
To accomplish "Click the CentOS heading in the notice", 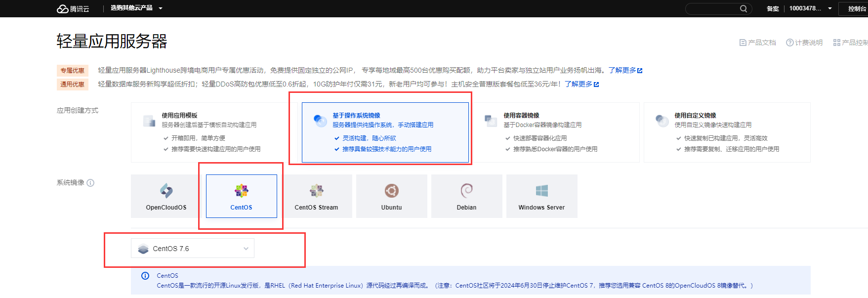I will 167,276.
